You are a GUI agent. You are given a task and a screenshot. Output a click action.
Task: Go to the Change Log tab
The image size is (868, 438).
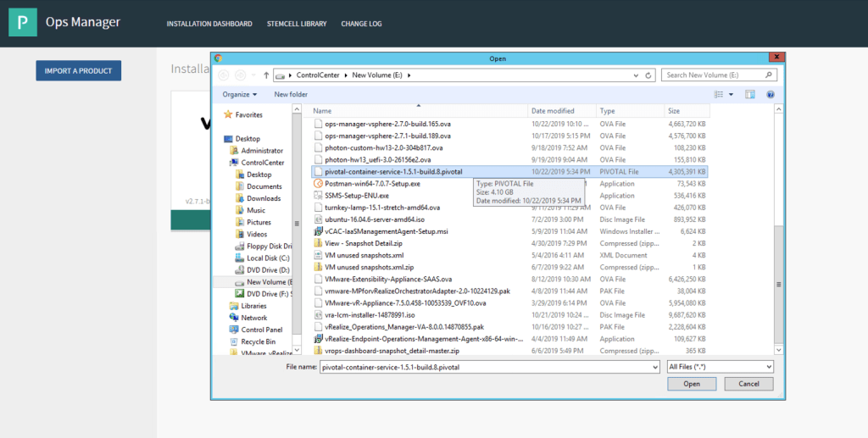pos(360,24)
